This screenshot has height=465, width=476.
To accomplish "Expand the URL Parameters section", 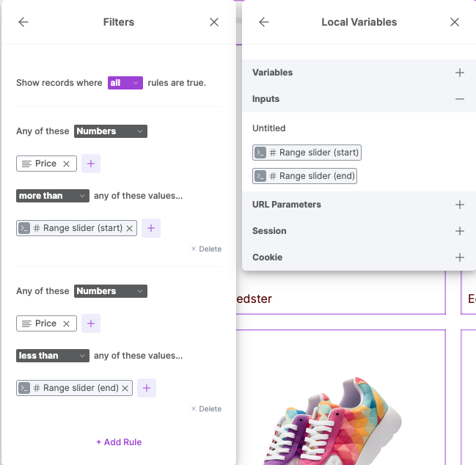I will coord(460,205).
